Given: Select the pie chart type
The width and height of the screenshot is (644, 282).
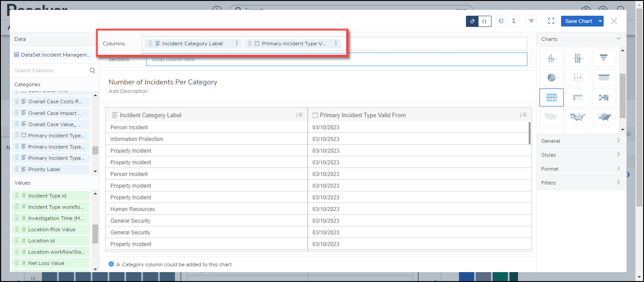Looking at the screenshot, I should tap(551, 78).
